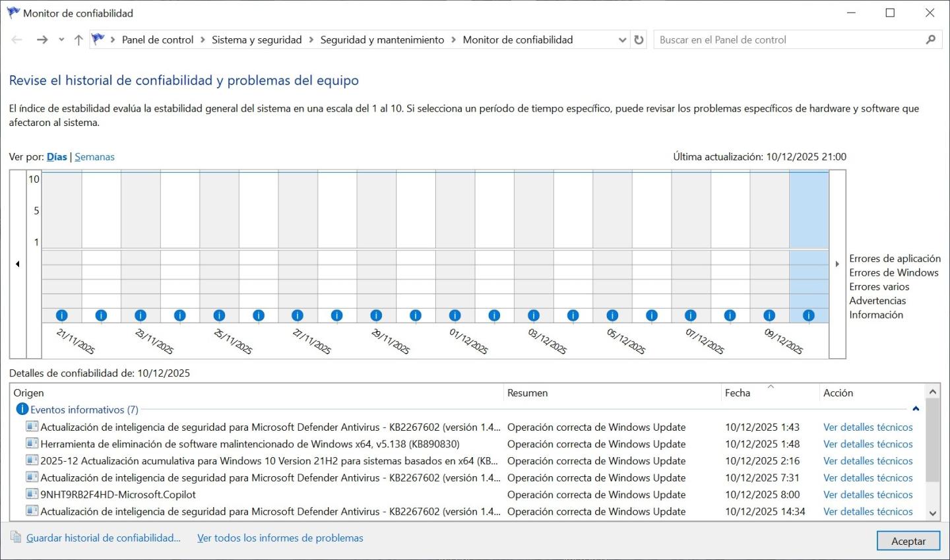Click the search magnifier icon
This screenshot has height=560, width=950.
931,40
